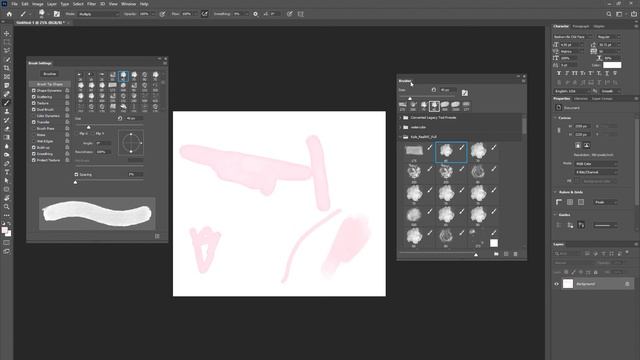Hide the Background layer eye icon
640x360 pixels.
(556, 284)
